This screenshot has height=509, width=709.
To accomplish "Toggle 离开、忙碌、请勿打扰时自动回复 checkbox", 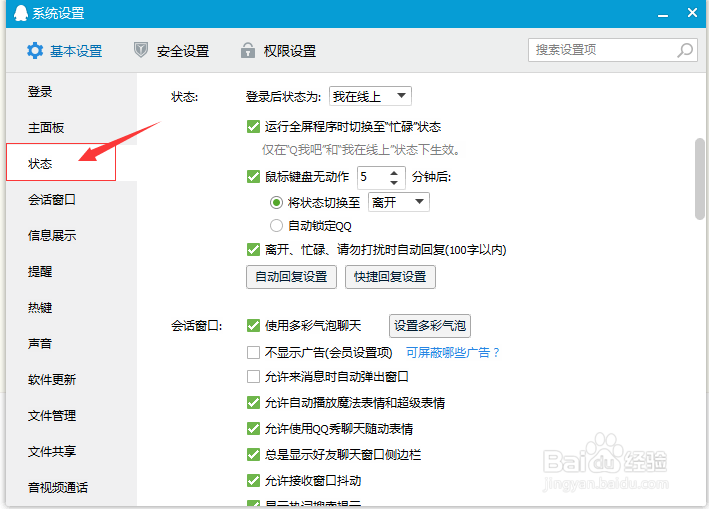I will coord(253,250).
